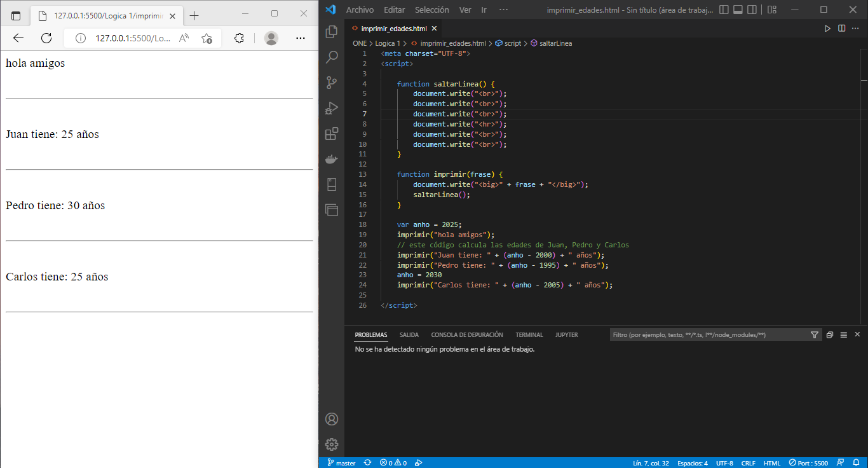
Task: Click the Edge address bar
Action: point(133,38)
